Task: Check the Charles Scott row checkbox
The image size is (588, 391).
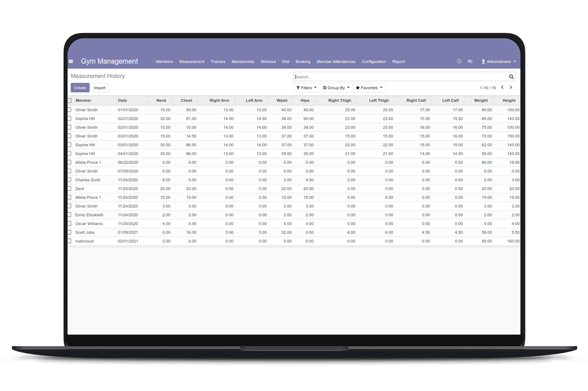Action: (x=69, y=180)
